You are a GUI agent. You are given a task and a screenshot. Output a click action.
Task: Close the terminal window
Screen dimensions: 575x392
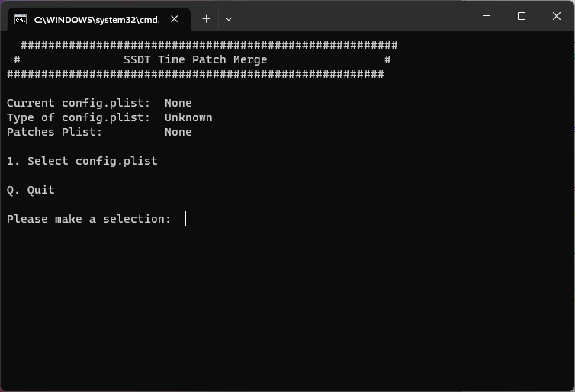pyautogui.click(x=557, y=16)
